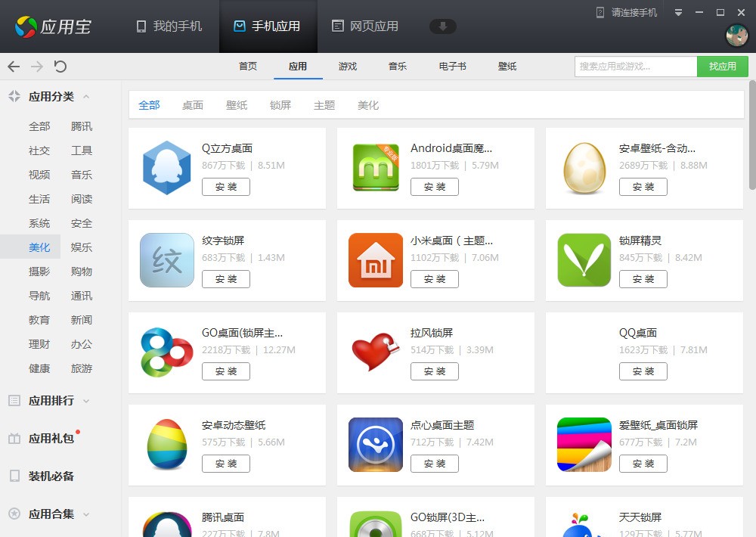
Task: Select 首页 in navigation bar
Action: tap(248, 66)
